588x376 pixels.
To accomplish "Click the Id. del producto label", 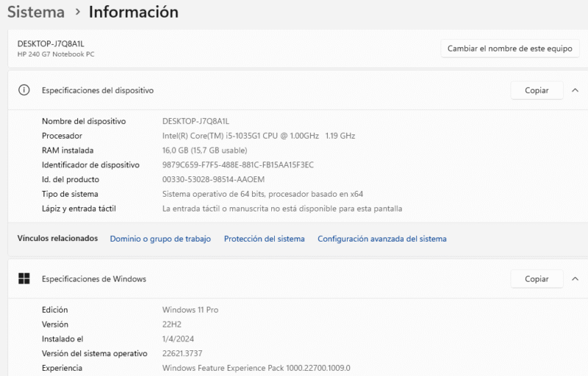I will [x=70, y=179].
